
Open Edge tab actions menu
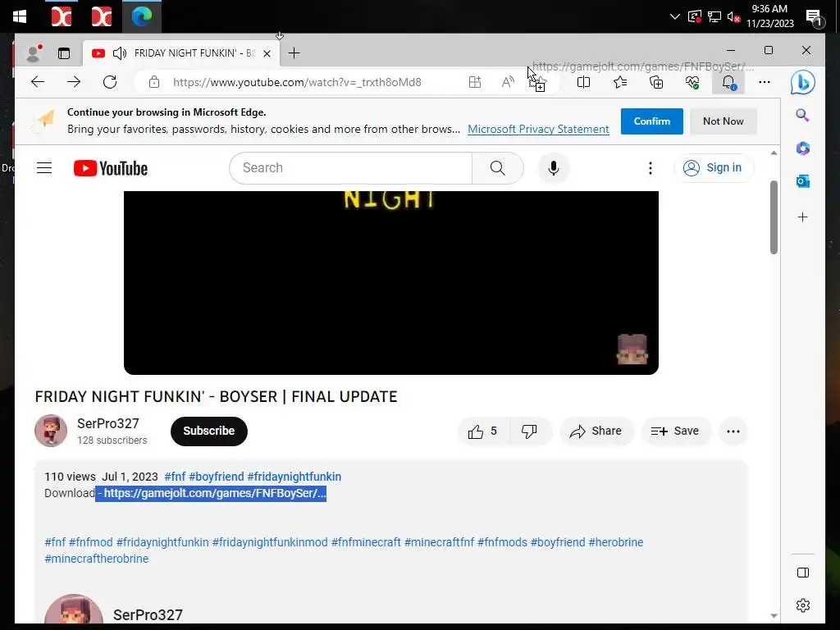click(x=64, y=53)
